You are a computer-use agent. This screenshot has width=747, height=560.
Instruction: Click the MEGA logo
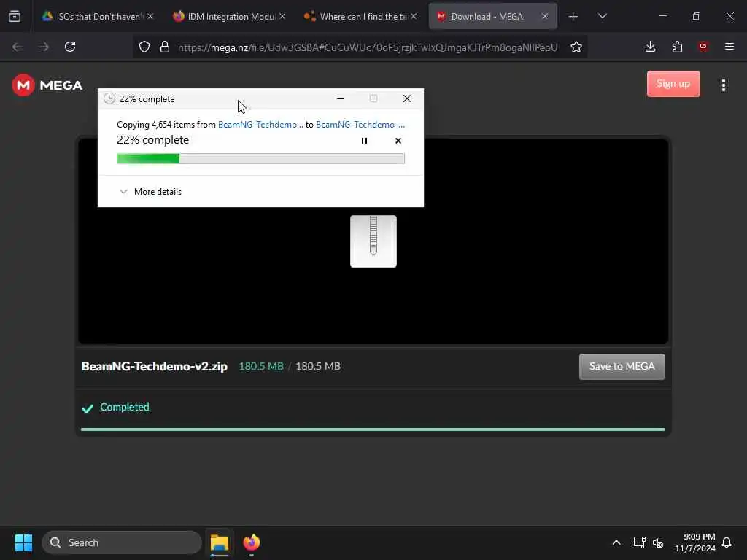point(47,85)
